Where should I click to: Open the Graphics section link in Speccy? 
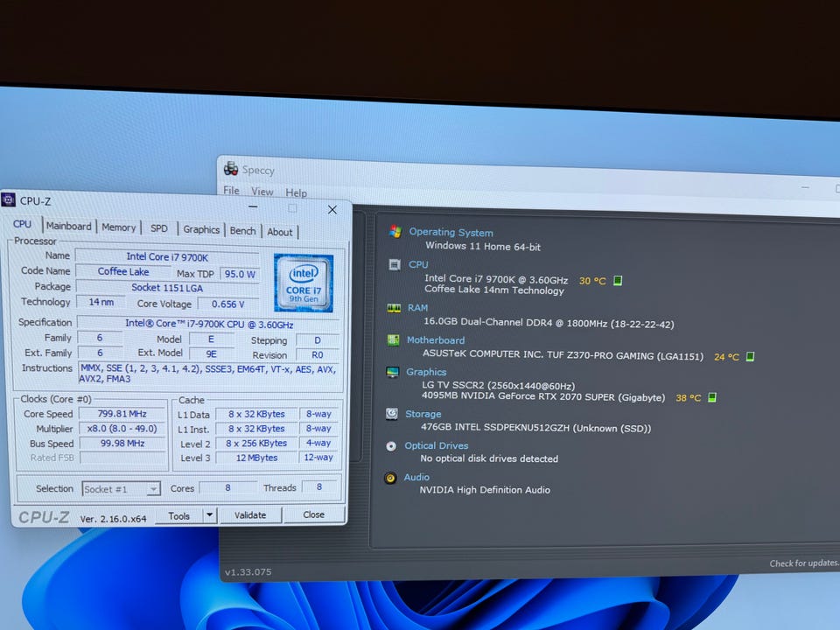pyautogui.click(x=426, y=371)
